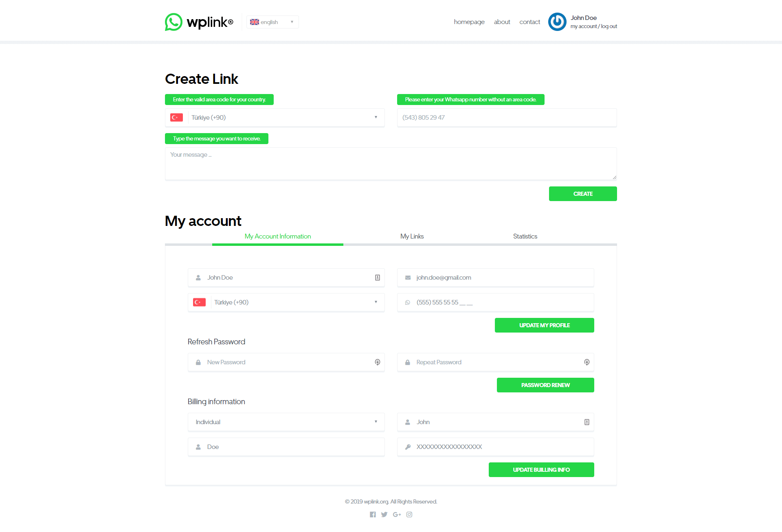This screenshot has height=532, width=782.
Task: Switch to the My Links tab
Action: (x=412, y=236)
